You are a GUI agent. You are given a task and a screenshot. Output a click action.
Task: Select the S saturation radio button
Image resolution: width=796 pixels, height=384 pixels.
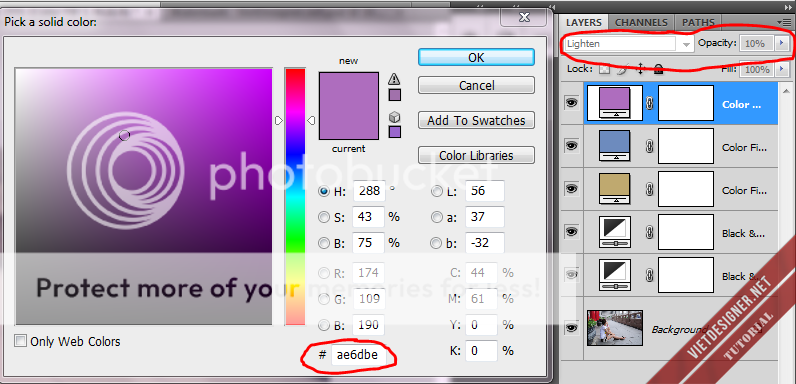(x=323, y=217)
